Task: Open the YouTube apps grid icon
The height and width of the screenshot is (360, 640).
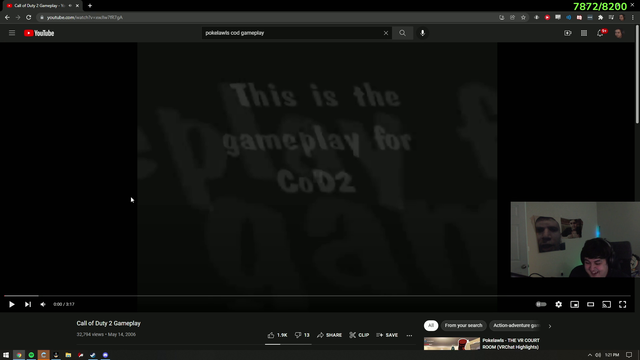Action: tap(584, 33)
